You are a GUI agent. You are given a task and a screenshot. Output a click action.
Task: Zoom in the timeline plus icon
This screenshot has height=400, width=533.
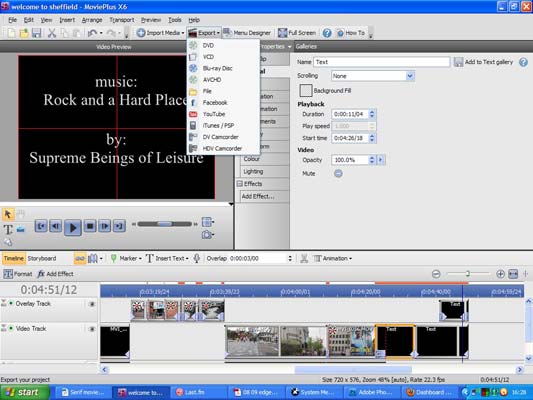point(500,274)
